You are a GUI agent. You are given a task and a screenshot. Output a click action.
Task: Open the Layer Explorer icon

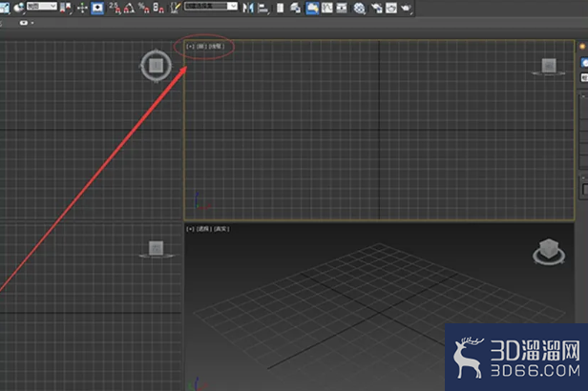point(296,8)
